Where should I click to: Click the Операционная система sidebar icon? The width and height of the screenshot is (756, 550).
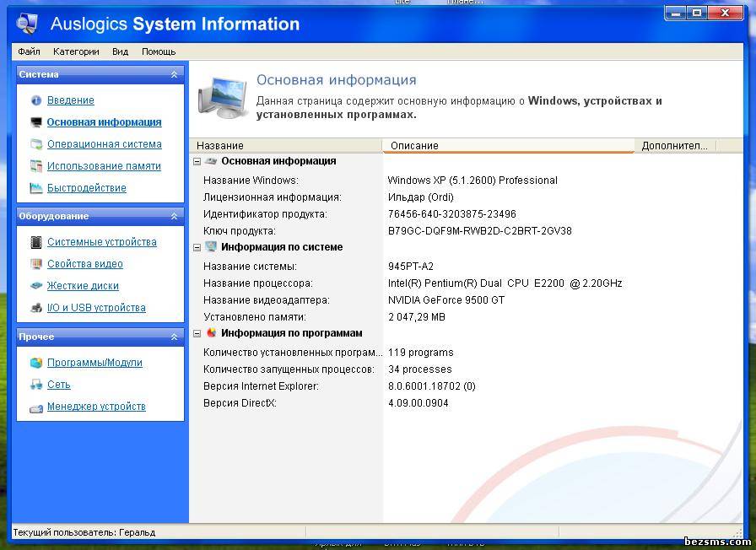(x=36, y=144)
